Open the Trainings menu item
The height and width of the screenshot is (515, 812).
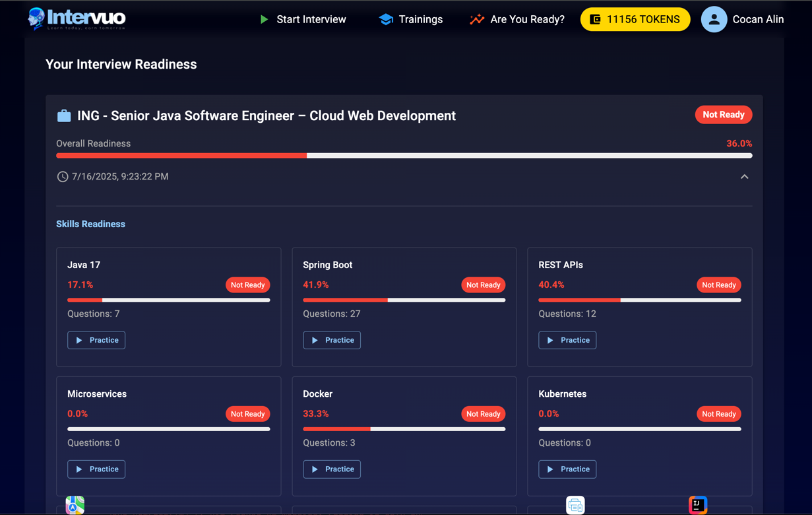click(420, 20)
